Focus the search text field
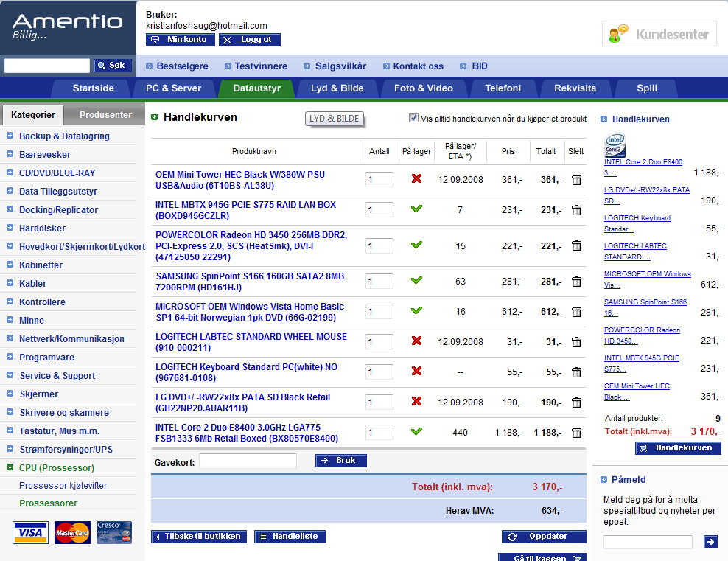Viewport: 728px width, 561px height. pos(47,66)
